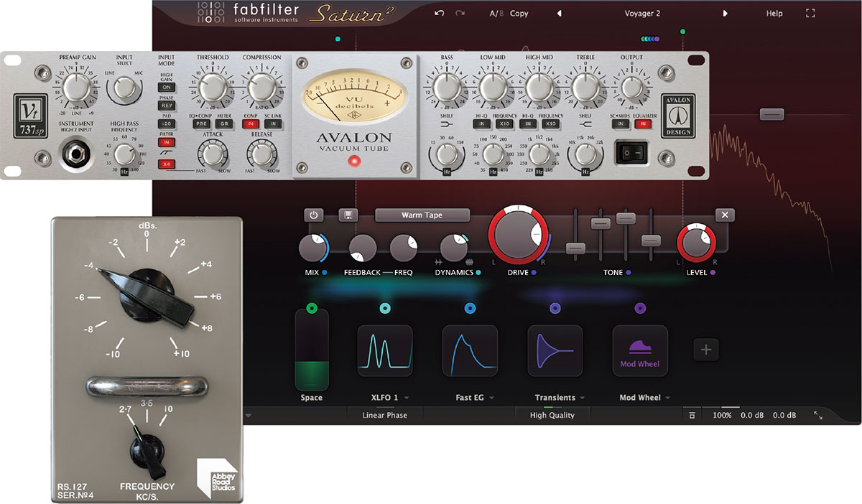
Task: Go to the next preset arrow
Action: (725, 13)
